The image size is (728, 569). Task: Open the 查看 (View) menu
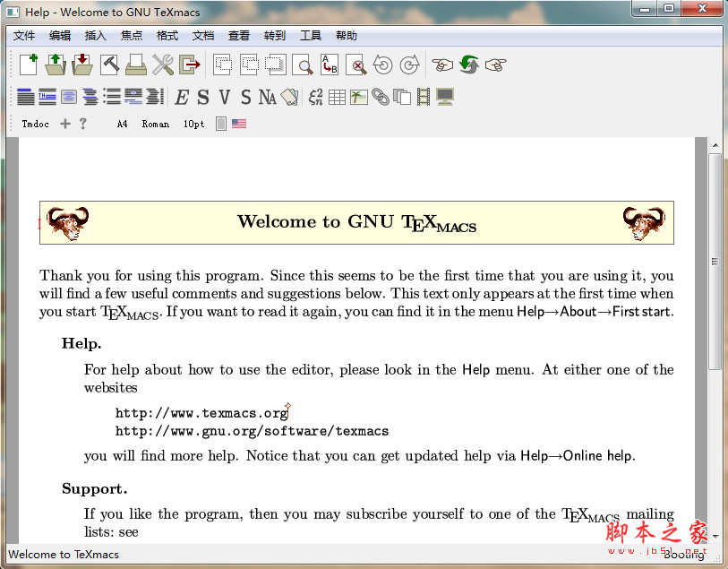point(239,36)
